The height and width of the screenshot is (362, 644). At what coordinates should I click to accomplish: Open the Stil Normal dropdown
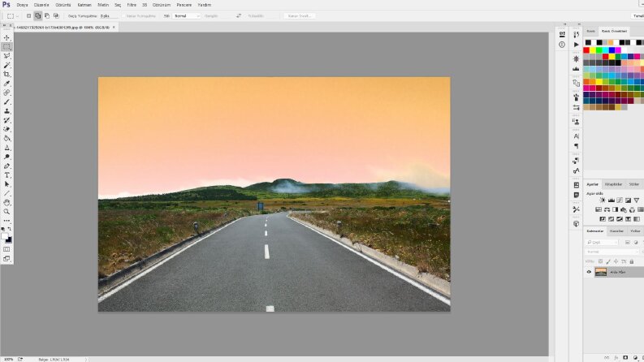pos(187,16)
